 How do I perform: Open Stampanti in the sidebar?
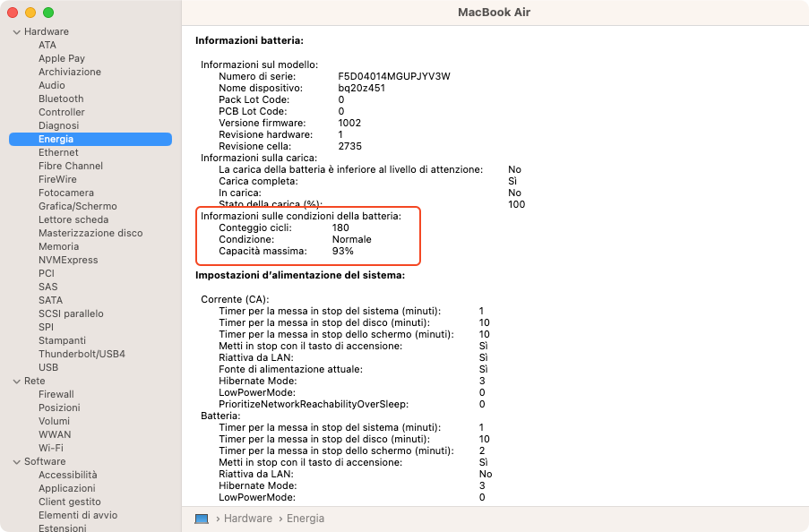tap(62, 340)
